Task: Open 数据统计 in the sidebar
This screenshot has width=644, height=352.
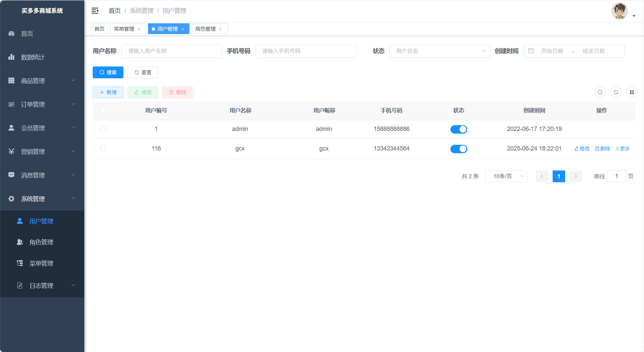Action: click(33, 57)
